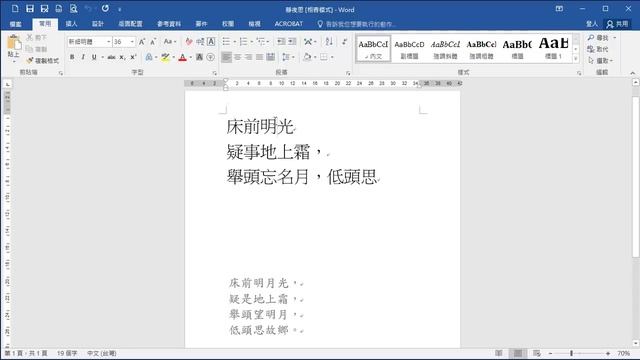Screen dimensions: 640x360
Task: Click the Paste (貼上) clipboard icon
Action: pyautogui.click(x=13, y=43)
